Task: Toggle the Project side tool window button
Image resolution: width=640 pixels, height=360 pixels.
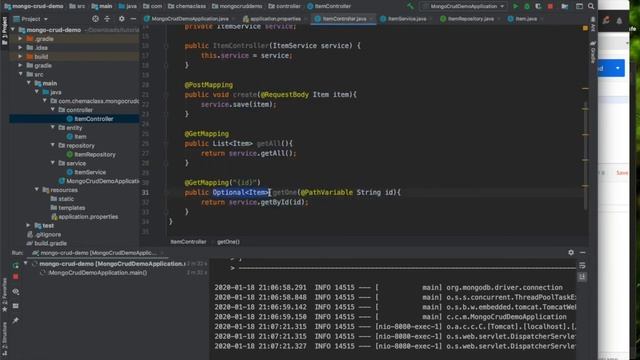Action: (x=4, y=30)
